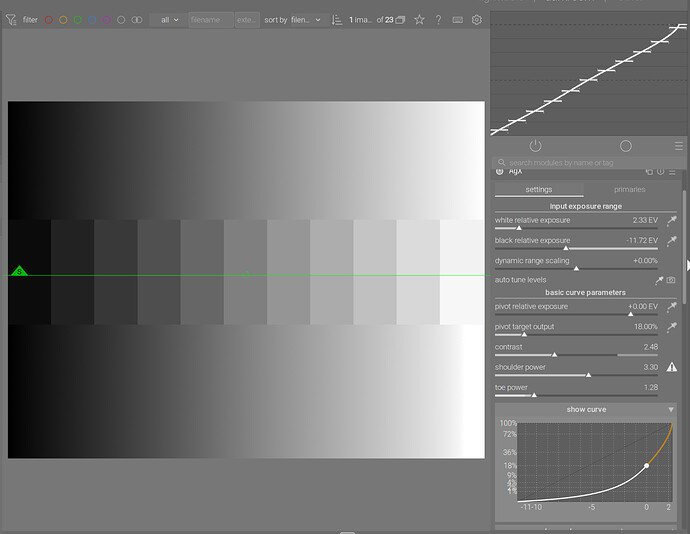Open the preferences gear icon
This screenshot has height=534, width=690.
click(x=477, y=20)
